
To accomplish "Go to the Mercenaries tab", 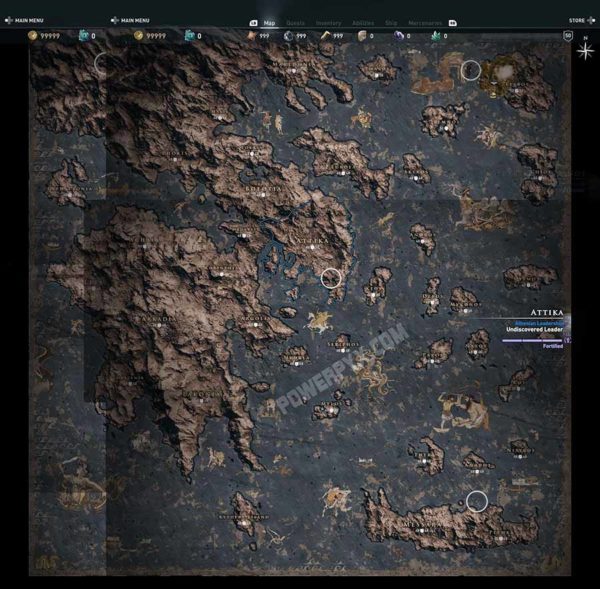I will (424, 22).
